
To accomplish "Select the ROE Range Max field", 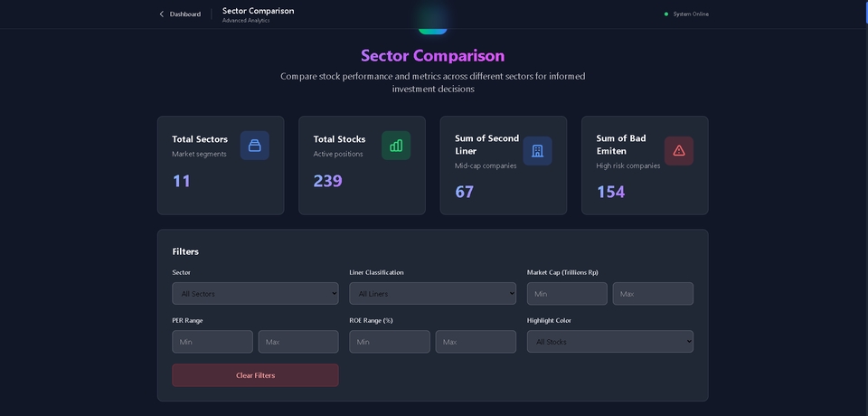I will (476, 342).
